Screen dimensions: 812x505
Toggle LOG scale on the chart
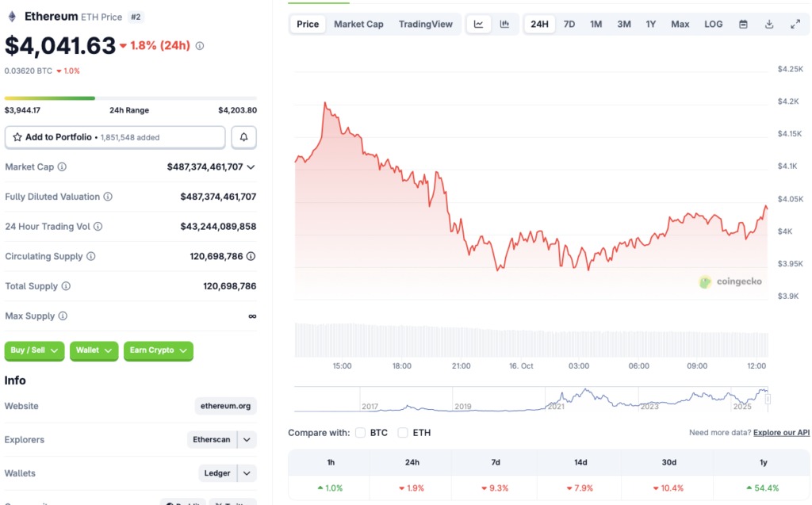[x=714, y=24]
